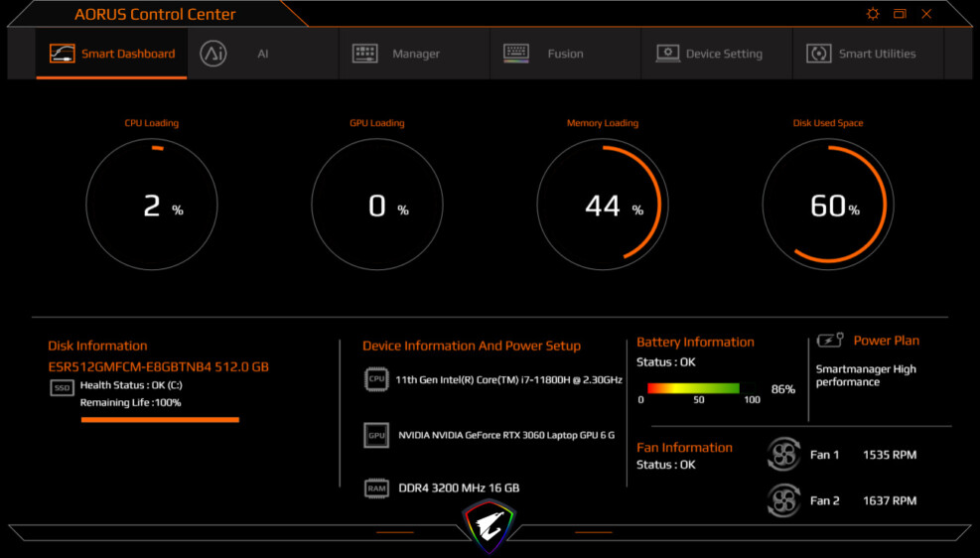Click the Manager keyboard-grid icon
Screen dimensions: 980x558
(x=365, y=53)
